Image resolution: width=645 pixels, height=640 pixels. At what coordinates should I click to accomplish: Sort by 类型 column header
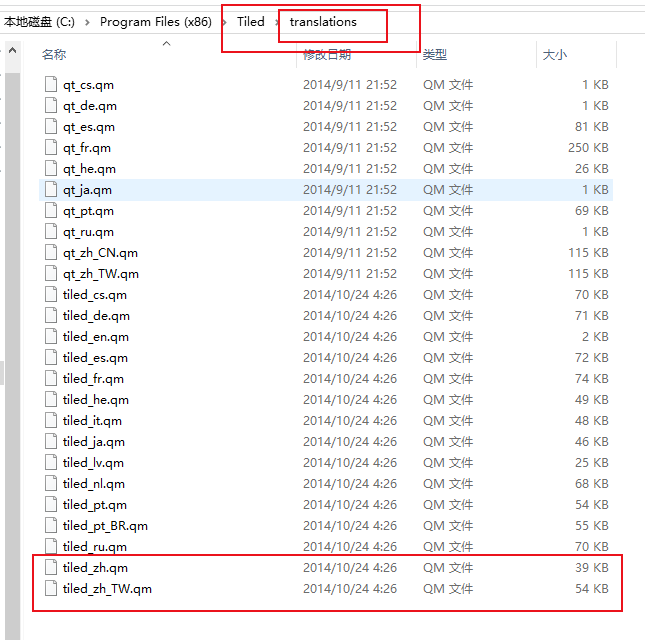click(435, 54)
